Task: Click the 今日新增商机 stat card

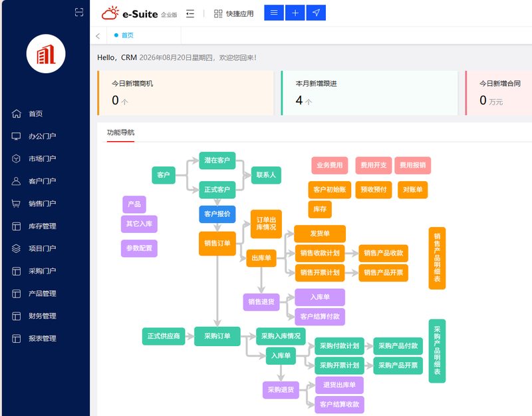Action: pos(186,93)
